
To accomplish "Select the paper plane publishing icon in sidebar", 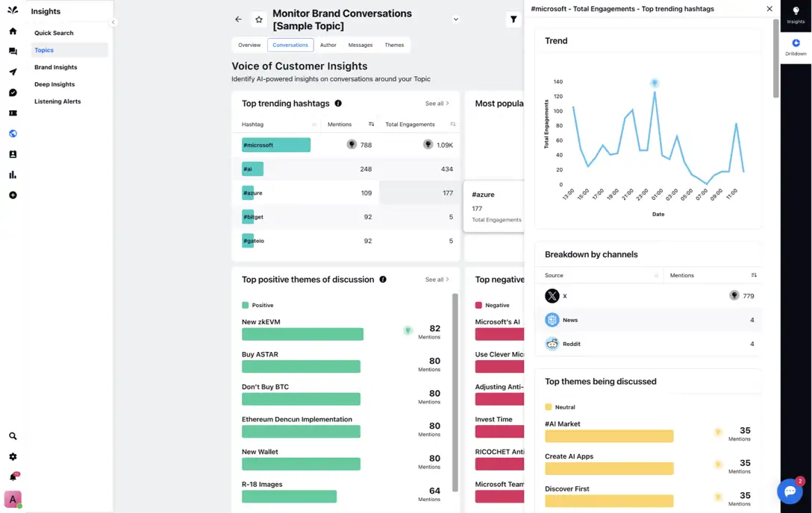I will coord(13,71).
